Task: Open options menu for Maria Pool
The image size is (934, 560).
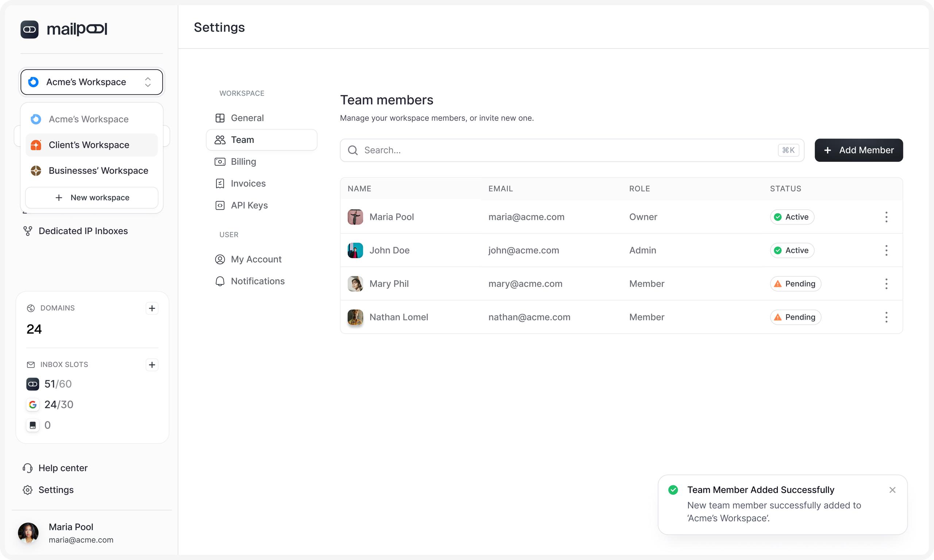Action: pyautogui.click(x=886, y=217)
